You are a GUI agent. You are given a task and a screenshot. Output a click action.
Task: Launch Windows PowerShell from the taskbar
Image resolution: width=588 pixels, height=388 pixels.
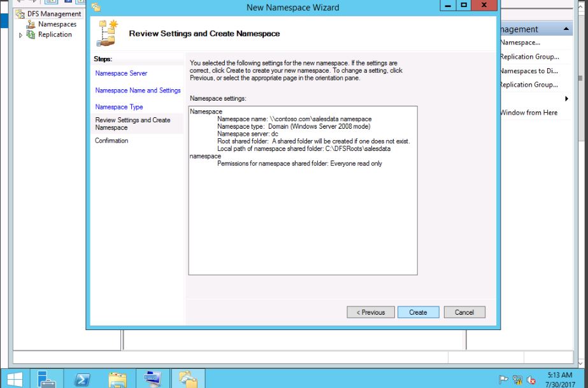click(x=82, y=379)
